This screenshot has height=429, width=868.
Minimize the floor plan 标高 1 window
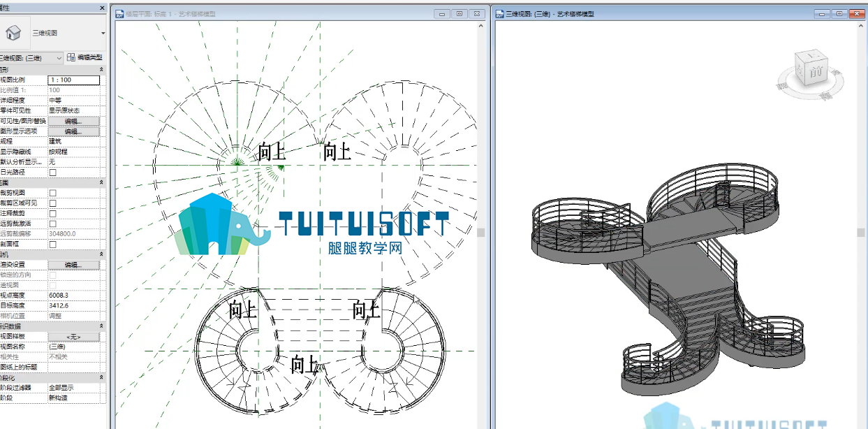(x=442, y=13)
